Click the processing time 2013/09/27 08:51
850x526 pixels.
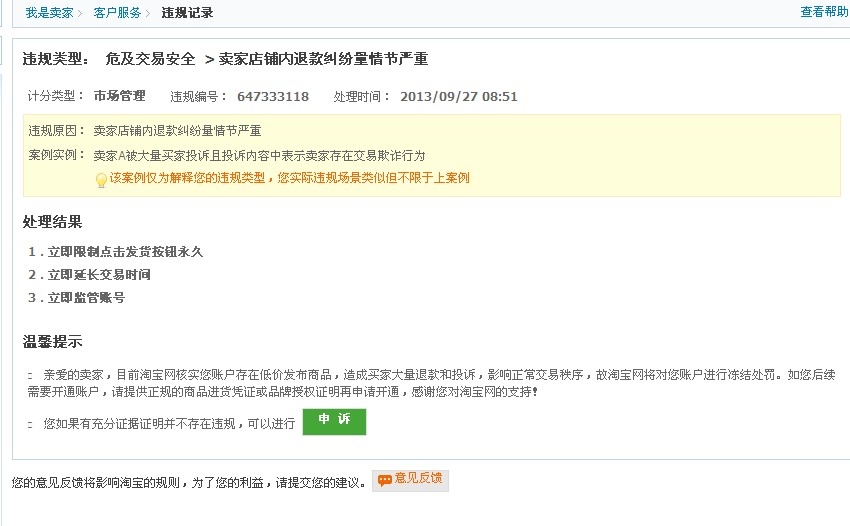pyautogui.click(x=459, y=97)
